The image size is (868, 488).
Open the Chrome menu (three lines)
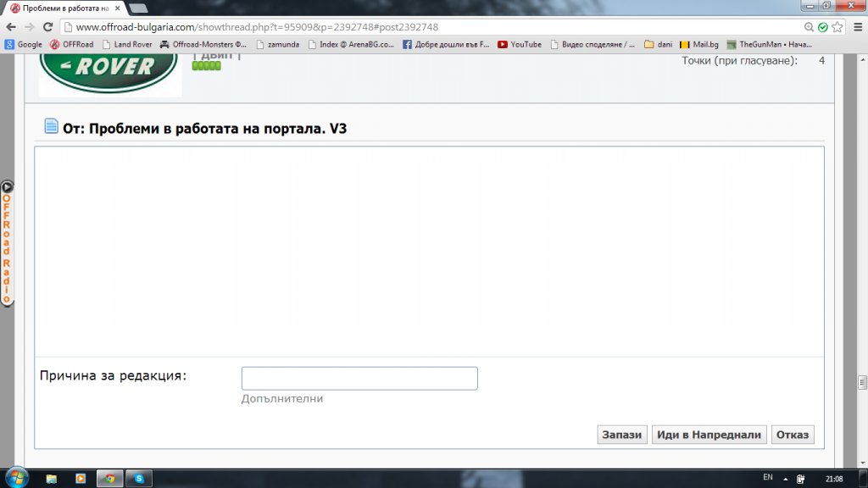click(858, 27)
